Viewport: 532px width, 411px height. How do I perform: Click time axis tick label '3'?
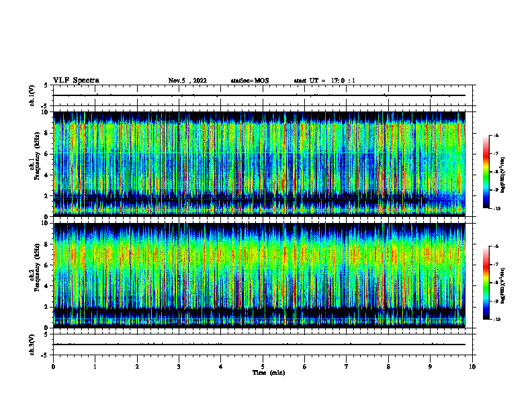coord(179,367)
